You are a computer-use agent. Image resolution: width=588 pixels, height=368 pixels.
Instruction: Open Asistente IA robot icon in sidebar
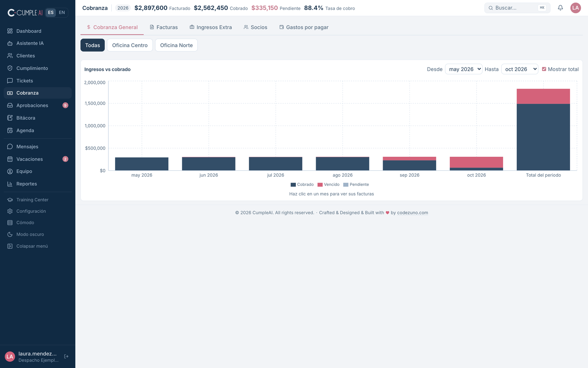[10, 43]
